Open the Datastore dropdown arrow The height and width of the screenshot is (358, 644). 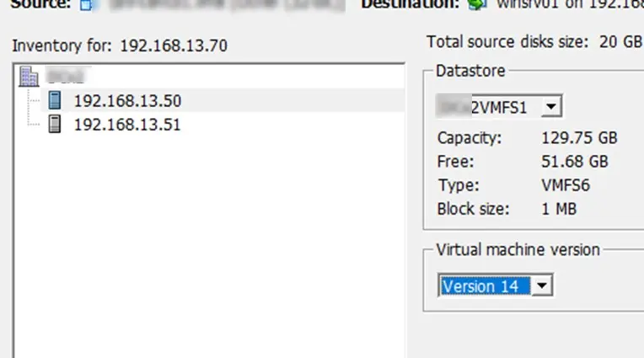[x=551, y=107]
